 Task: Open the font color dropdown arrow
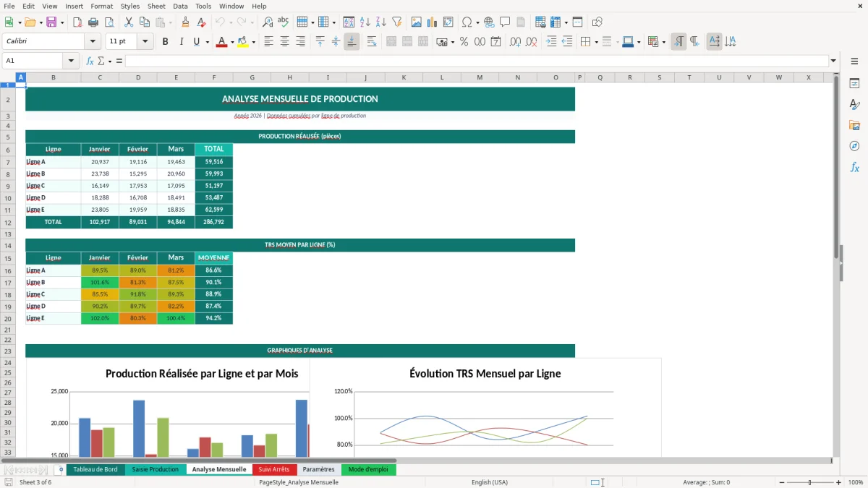click(231, 42)
